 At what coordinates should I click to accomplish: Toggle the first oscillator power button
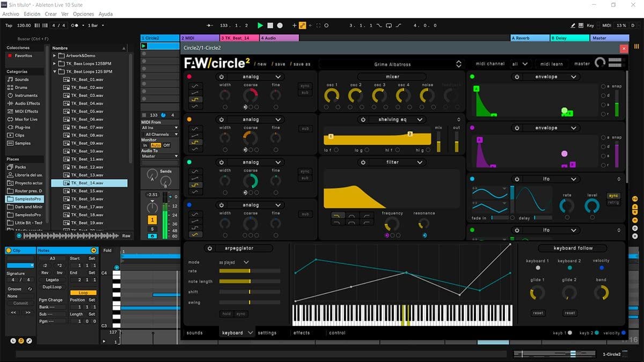221,77
